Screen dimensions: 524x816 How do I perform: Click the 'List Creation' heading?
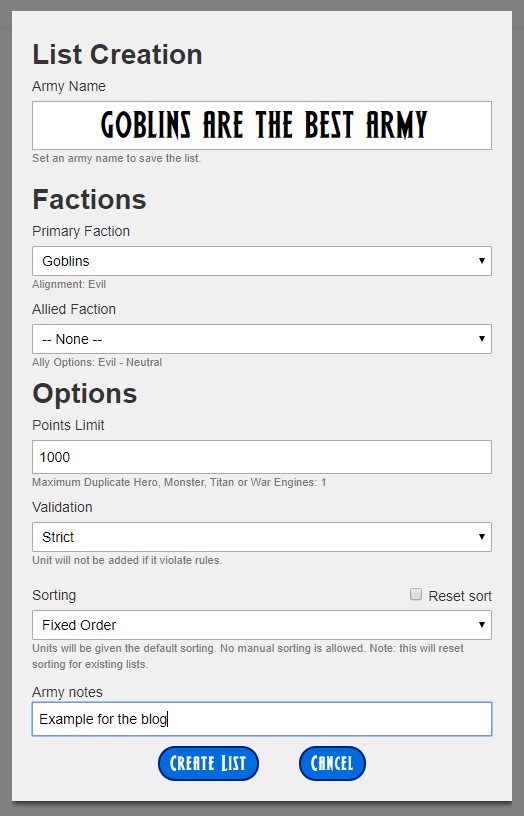point(117,55)
